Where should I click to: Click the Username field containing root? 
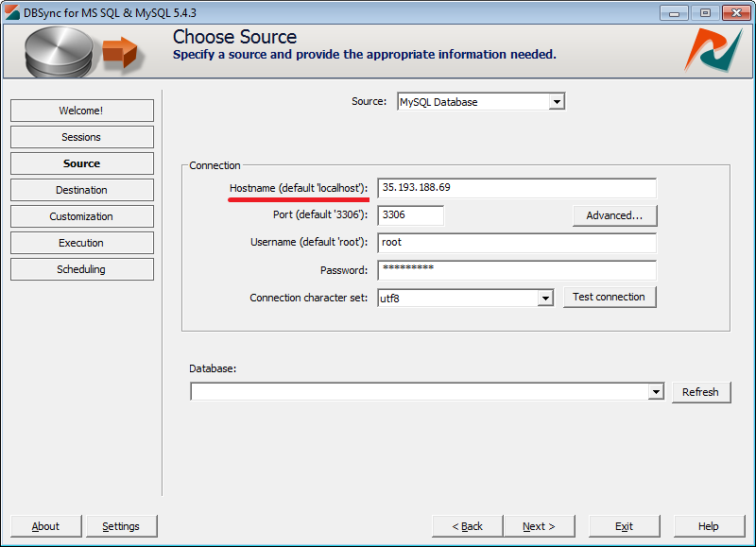(517, 243)
